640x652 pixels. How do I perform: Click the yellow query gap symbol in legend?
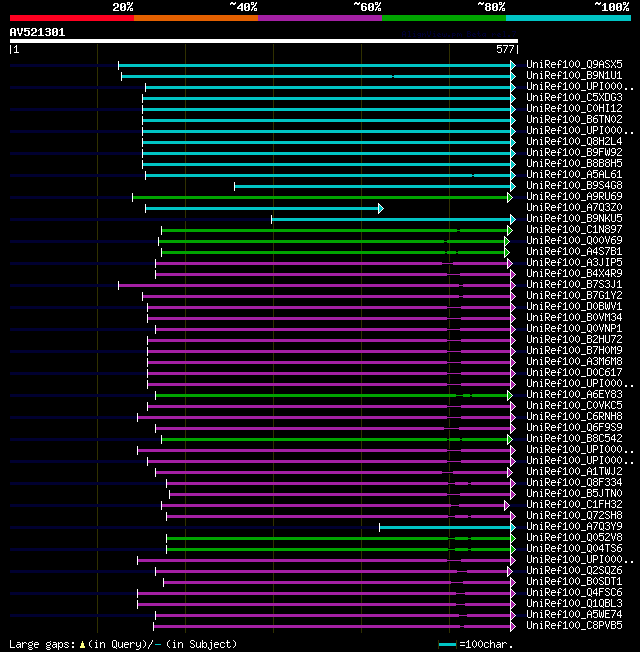pyautogui.click(x=82, y=645)
